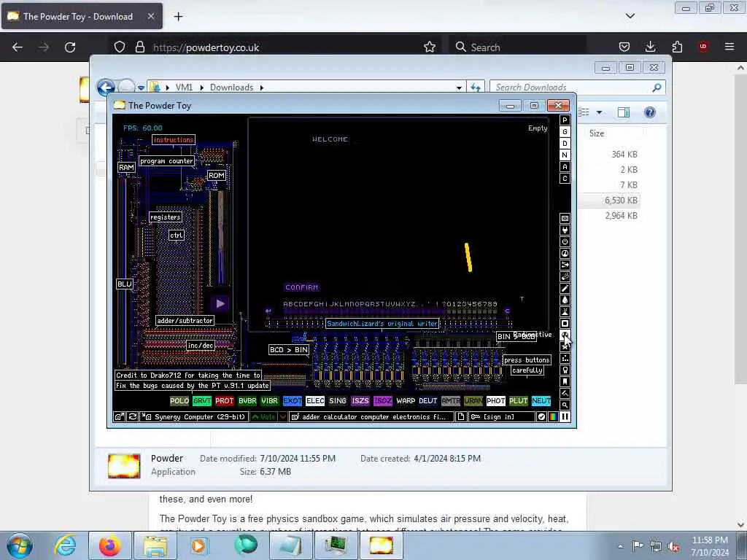
Task: Toggle the D decorations option
Action: click(565, 144)
